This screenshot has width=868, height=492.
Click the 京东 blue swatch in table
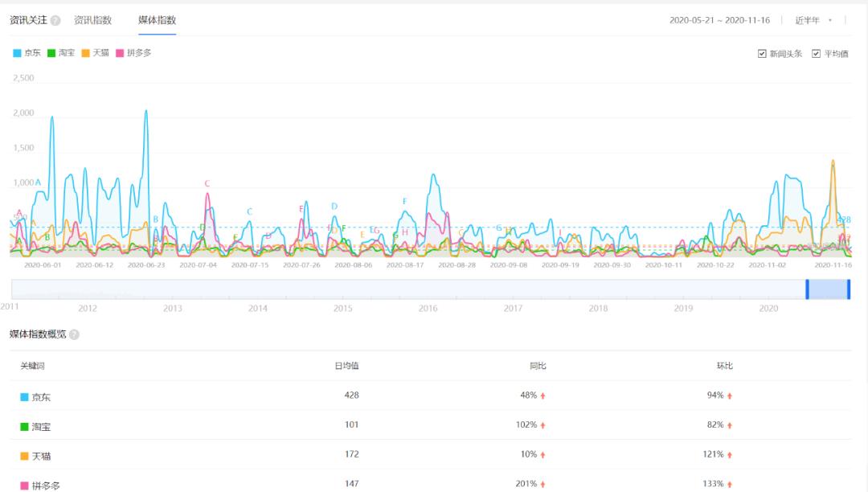[24, 397]
